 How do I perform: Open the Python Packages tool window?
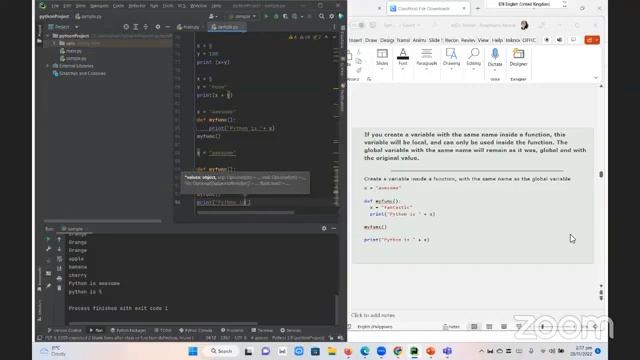[129, 330]
